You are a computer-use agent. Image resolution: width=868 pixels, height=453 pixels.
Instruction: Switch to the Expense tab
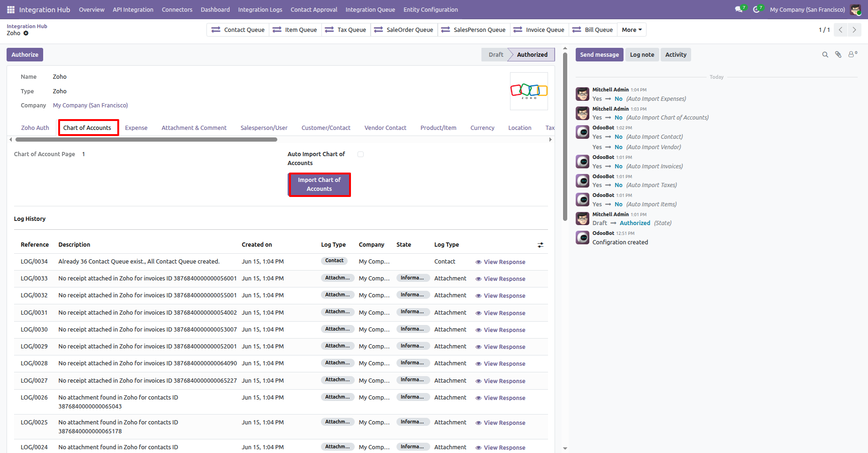pyautogui.click(x=136, y=128)
